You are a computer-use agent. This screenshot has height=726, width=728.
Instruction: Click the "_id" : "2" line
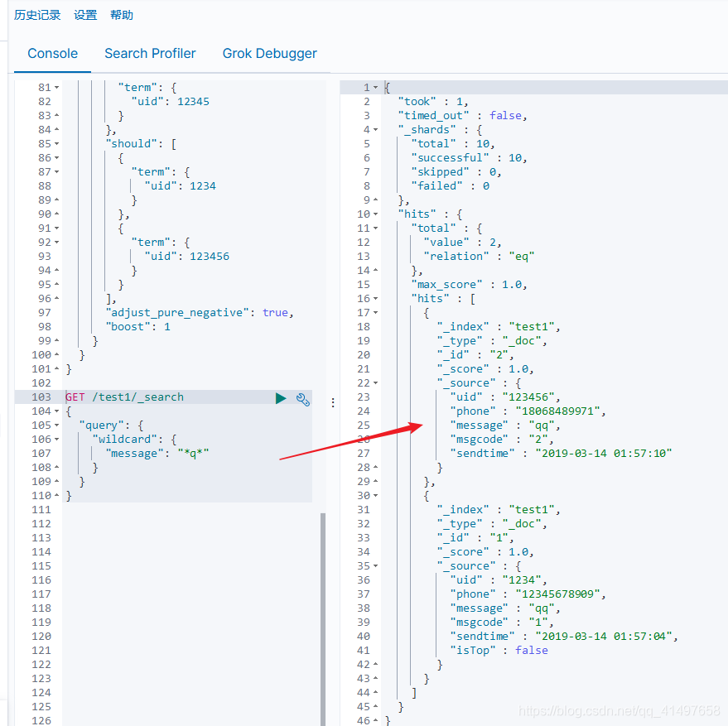475,355
